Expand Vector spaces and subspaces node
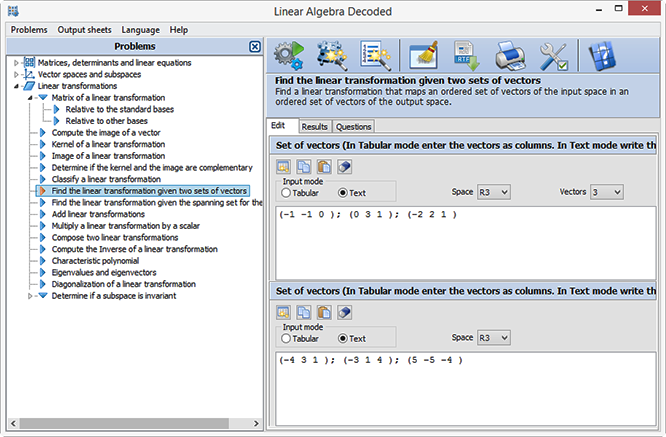Image resolution: width=666 pixels, height=437 pixels. click(x=16, y=74)
